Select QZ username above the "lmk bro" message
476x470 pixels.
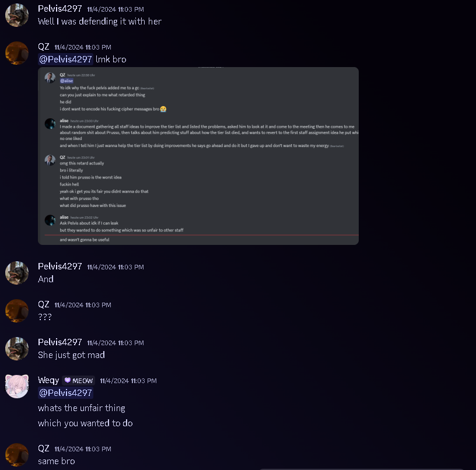(44, 47)
